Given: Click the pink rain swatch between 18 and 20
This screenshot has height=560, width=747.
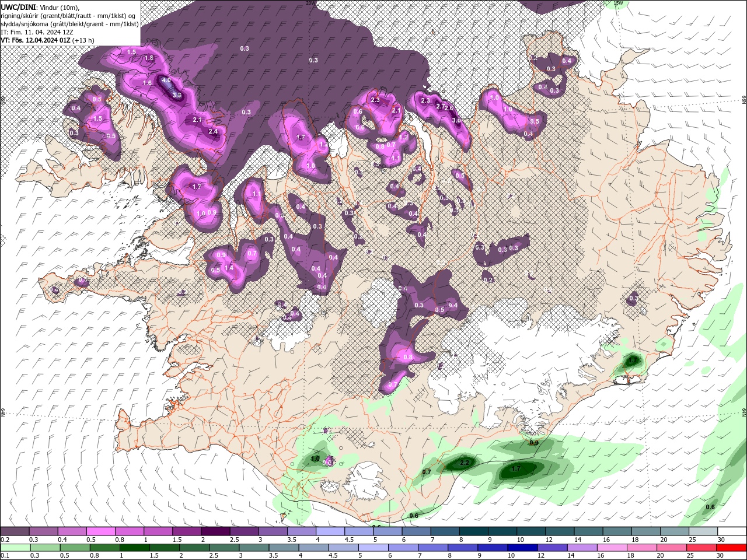Looking at the screenshot, I should click(641, 548).
